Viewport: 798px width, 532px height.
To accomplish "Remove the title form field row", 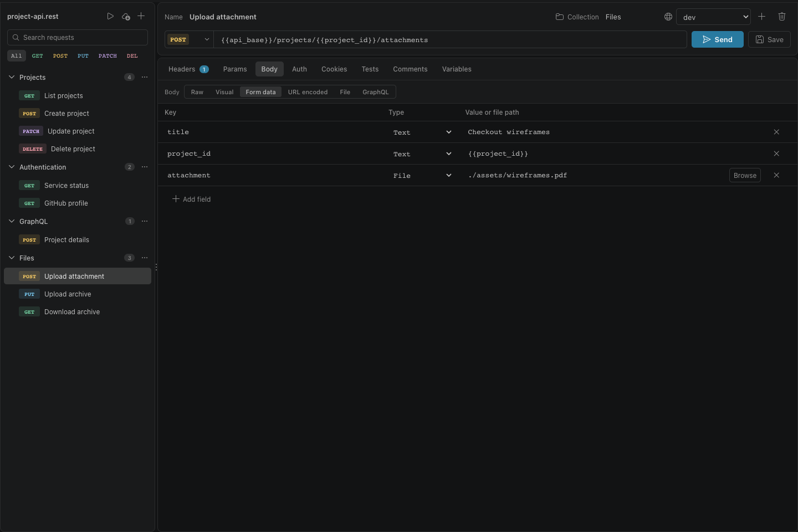I will (776, 132).
